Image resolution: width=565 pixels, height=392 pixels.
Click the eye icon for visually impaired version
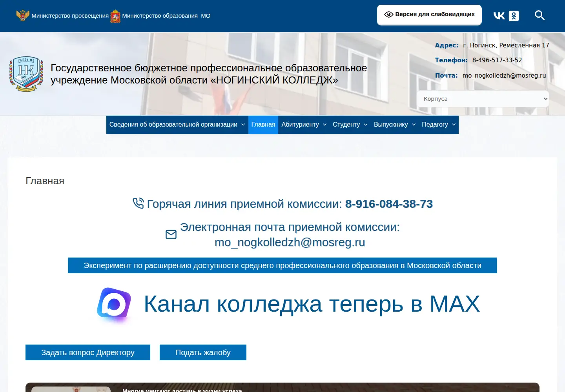tap(388, 15)
